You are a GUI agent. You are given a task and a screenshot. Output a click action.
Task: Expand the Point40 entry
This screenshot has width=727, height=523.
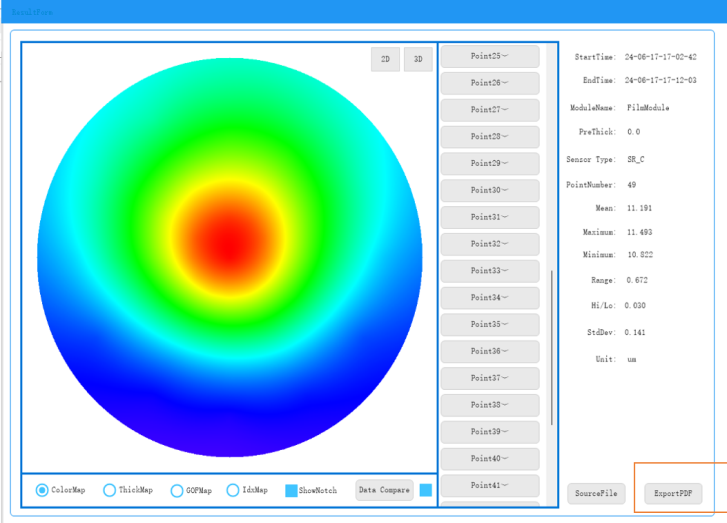pyautogui.click(x=490, y=459)
